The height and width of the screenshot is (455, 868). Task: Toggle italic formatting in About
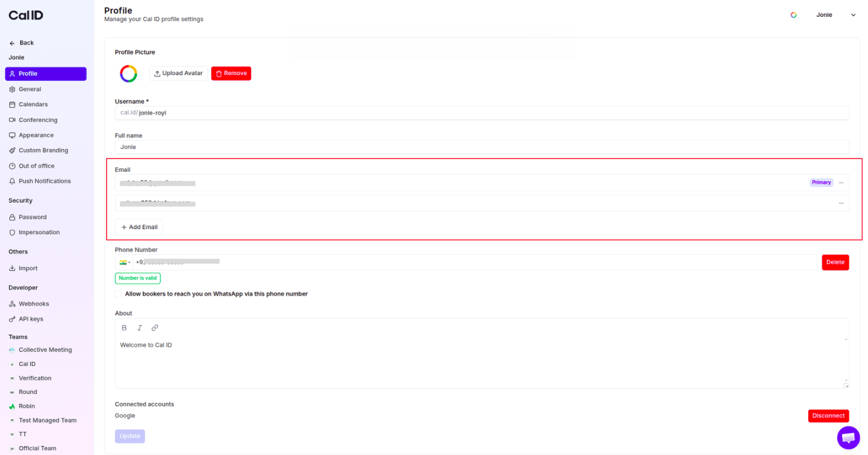139,328
